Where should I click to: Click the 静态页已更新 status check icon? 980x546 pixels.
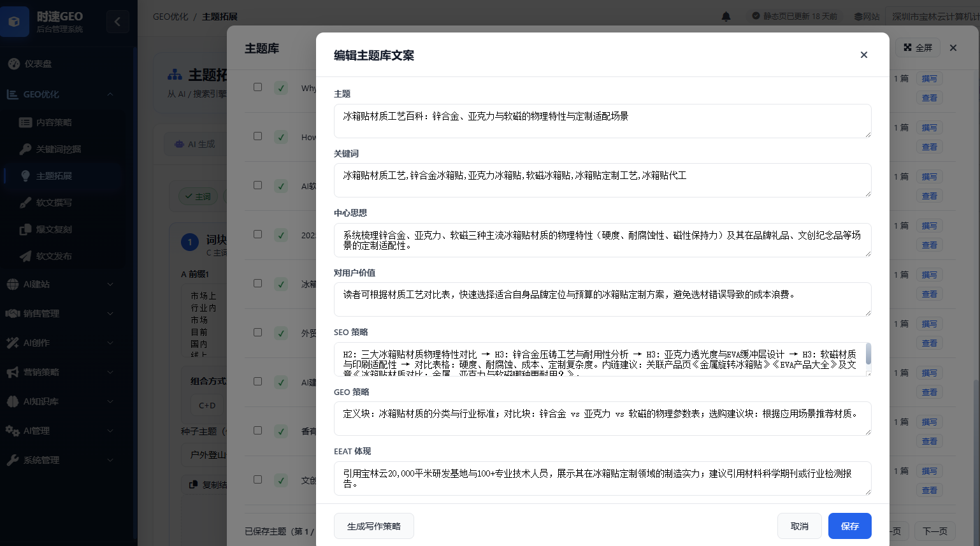(x=756, y=16)
